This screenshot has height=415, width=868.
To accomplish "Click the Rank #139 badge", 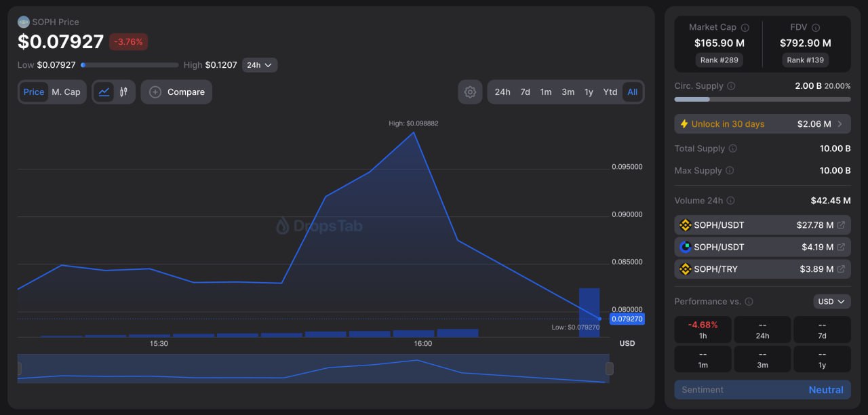I will (x=806, y=60).
